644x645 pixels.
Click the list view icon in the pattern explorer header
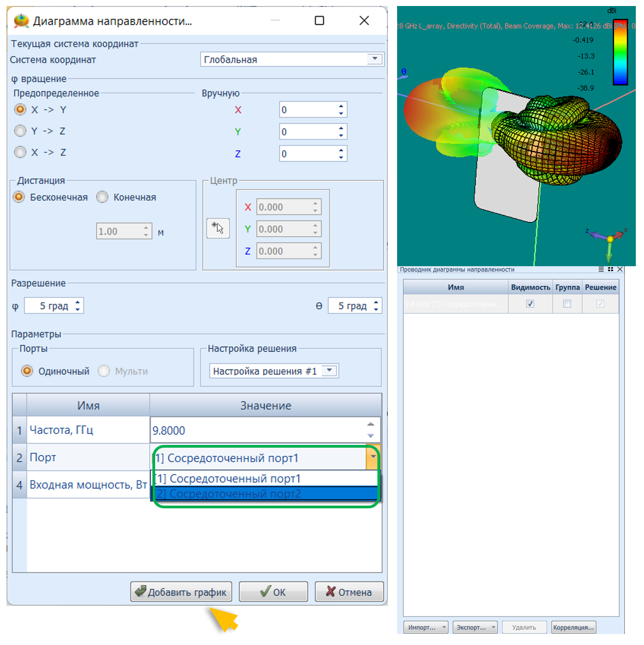(x=601, y=269)
